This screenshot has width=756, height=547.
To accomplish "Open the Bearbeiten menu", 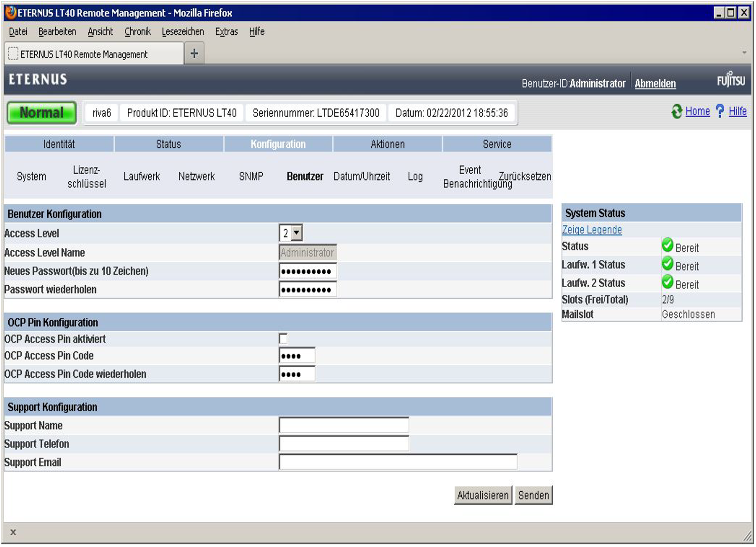I will point(57,32).
